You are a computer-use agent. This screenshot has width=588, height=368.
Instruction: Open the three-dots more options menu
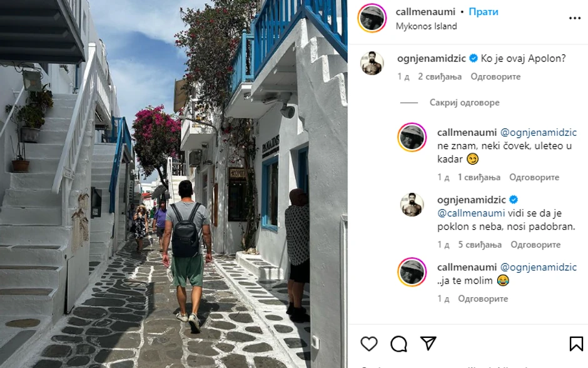574,18
